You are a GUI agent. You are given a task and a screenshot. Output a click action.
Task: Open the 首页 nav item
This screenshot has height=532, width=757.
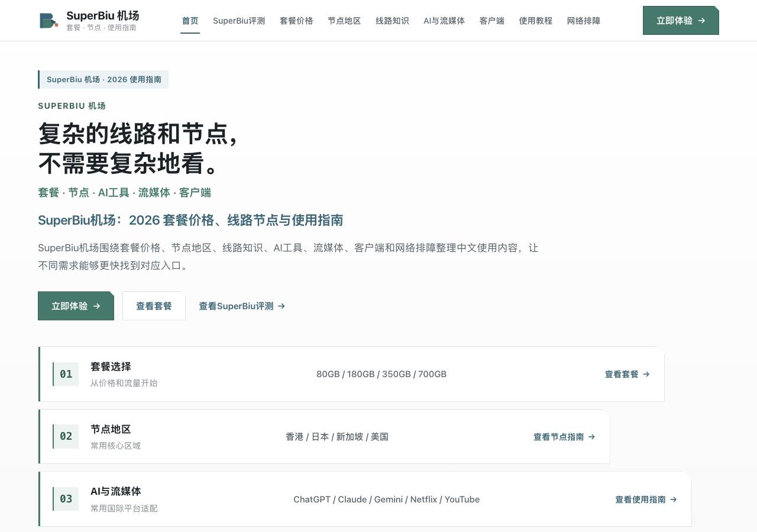point(190,21)
